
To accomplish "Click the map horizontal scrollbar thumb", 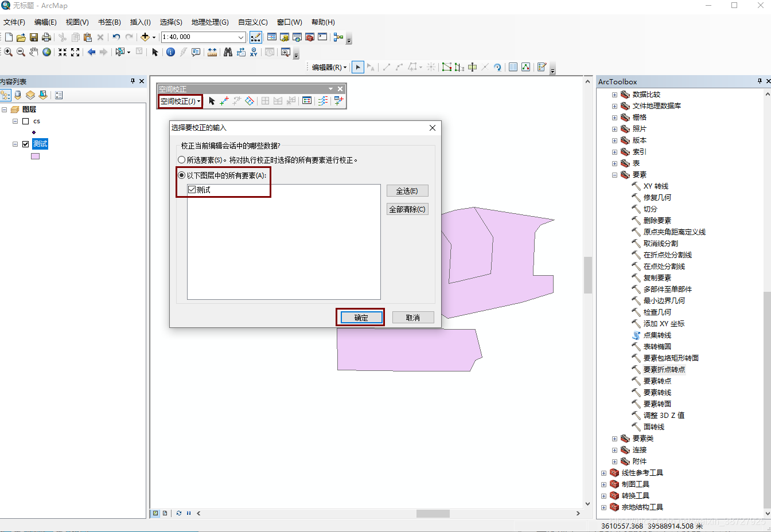I will (x=433, y=514).
